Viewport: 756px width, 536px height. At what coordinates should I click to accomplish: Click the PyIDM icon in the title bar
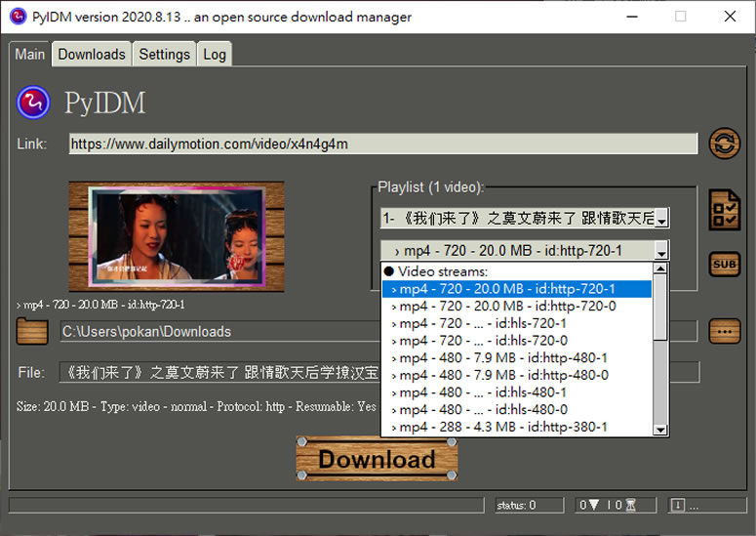pos(18,17)
